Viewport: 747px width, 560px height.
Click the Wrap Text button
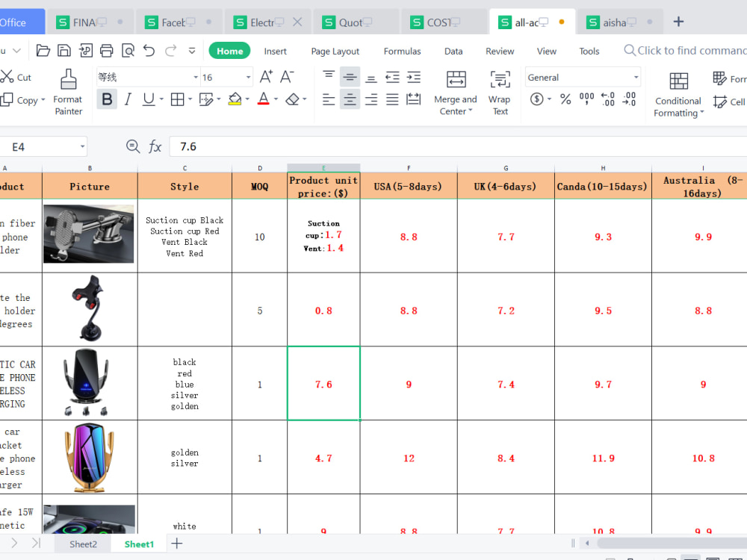click(500, 91)
